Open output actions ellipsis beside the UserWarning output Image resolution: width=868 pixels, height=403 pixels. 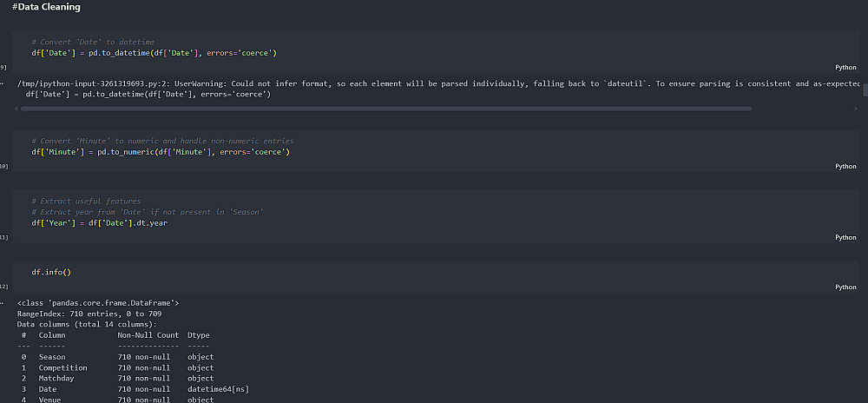point(3,84)
